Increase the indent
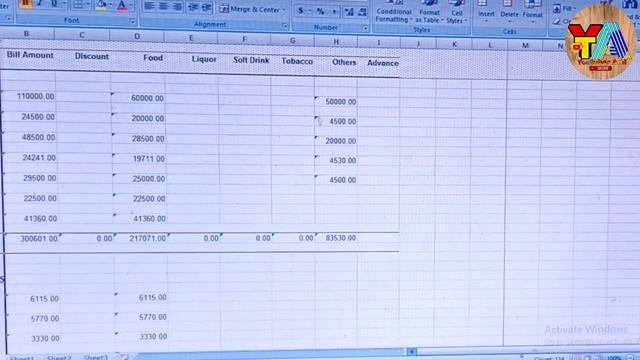640x360 pixels. [x=207, y=8]
